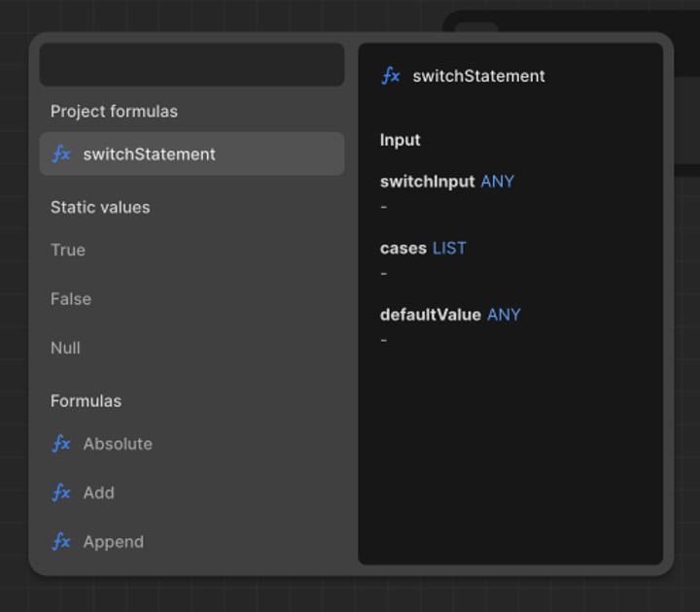Click the Formulas section heading
The image size is (700, 612).
coord(86,401)
